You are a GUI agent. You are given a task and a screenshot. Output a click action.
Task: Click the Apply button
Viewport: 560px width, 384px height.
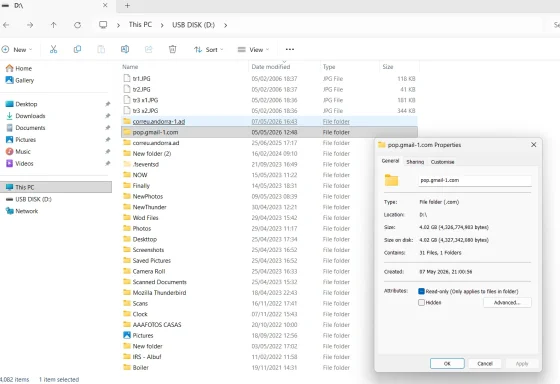pos(522,363)
